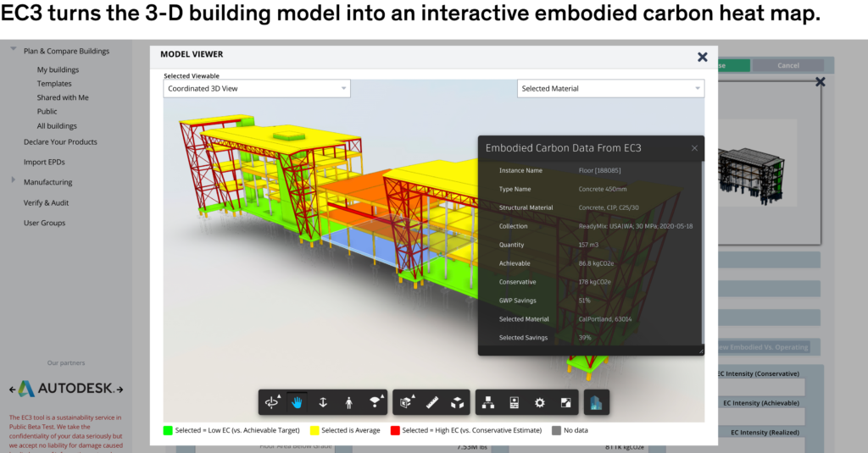Viewport: 868px width, 453px height.
Task: Click the ReadyMix collection value text
Action: (636, 226)
